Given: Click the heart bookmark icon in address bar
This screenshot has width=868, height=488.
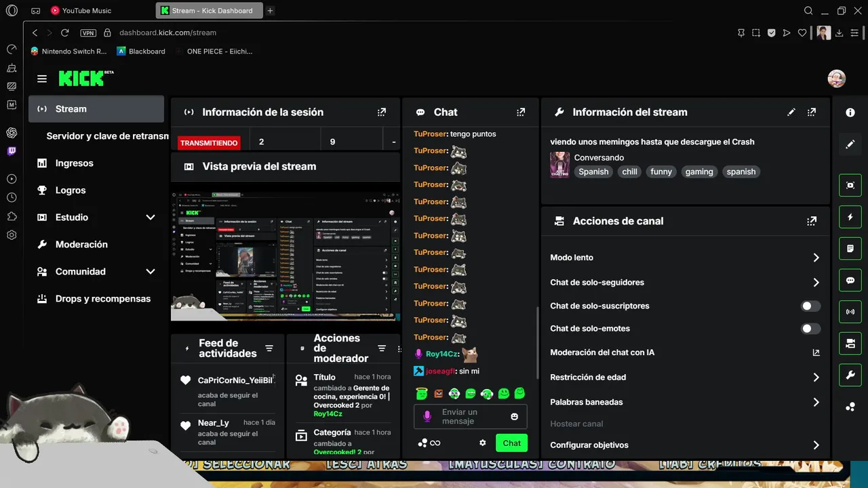Looking at the screenshot, I should pos(802,33).
